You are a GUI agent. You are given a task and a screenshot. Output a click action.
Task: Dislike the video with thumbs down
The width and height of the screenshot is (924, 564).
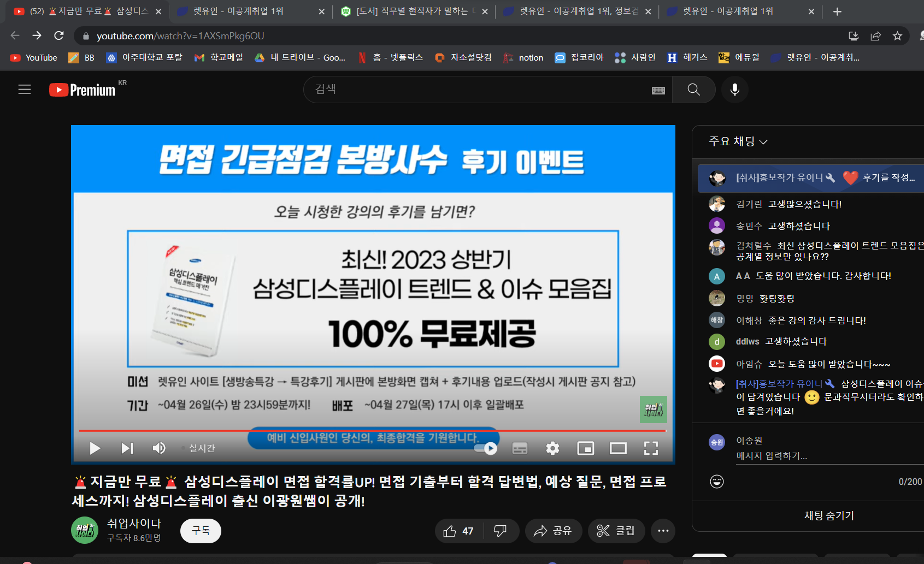[x=501, y=531]
